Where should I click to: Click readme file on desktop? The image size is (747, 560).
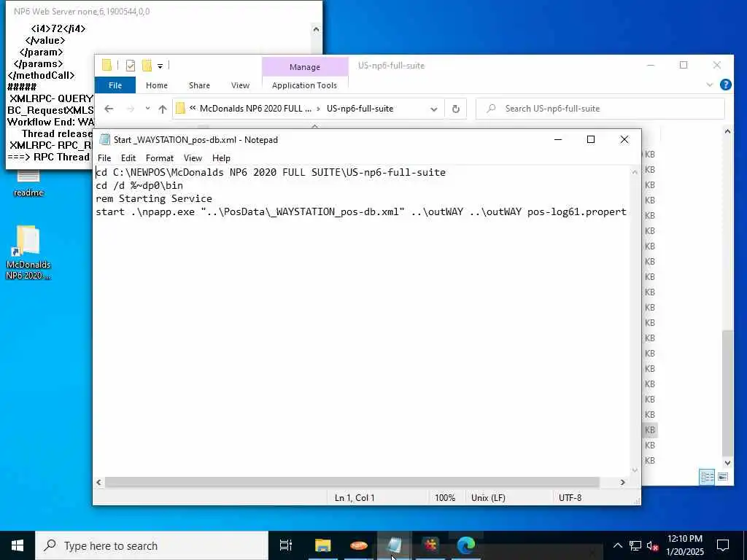28,183
